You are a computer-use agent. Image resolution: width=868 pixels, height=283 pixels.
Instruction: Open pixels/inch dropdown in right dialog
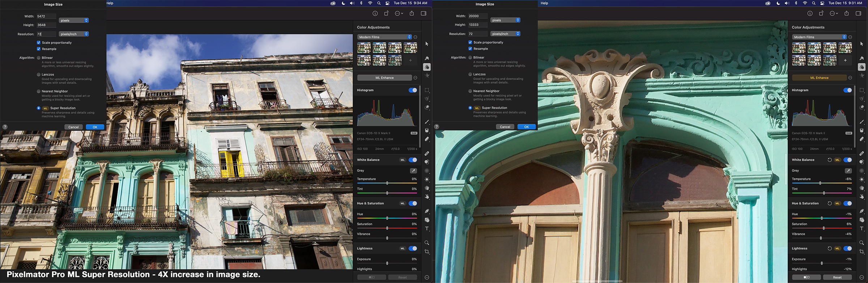tap(506, 34)
